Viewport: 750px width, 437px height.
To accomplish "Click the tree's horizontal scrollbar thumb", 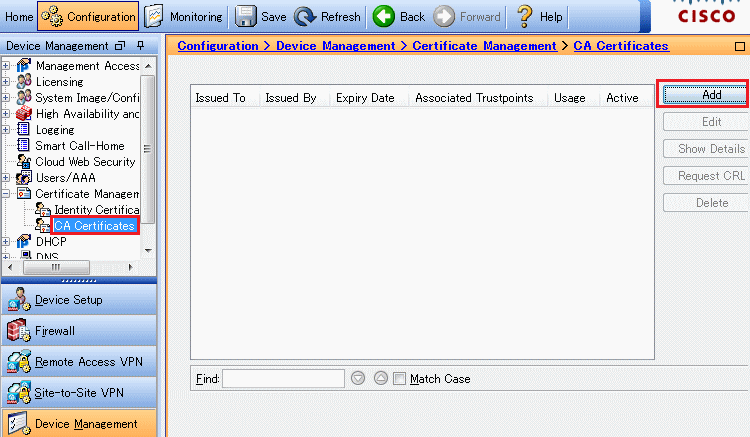I will click(x=56, y=267).
